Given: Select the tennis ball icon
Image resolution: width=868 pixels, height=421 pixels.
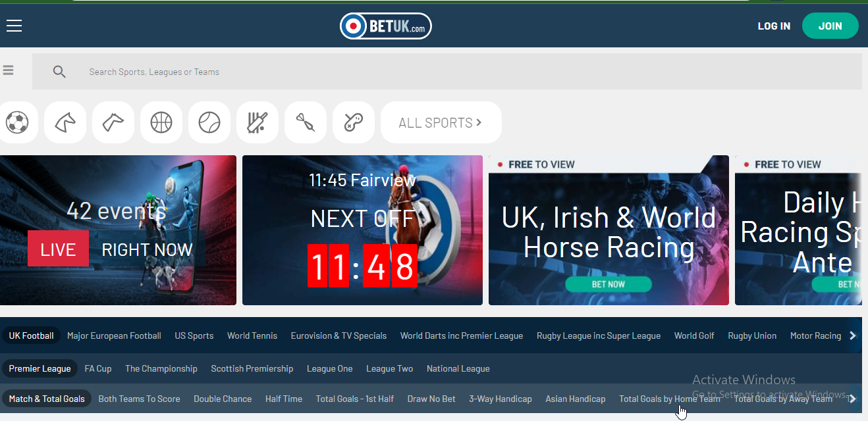Looking at the screenshot, I should 209,122.
